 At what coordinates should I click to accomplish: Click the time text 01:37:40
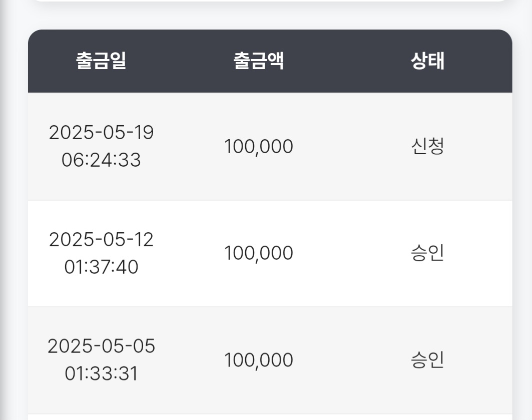click(101, 267)
